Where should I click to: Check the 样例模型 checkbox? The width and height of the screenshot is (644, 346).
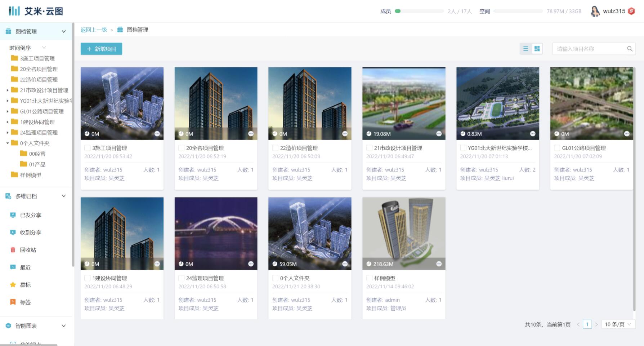tap(369, 278)
